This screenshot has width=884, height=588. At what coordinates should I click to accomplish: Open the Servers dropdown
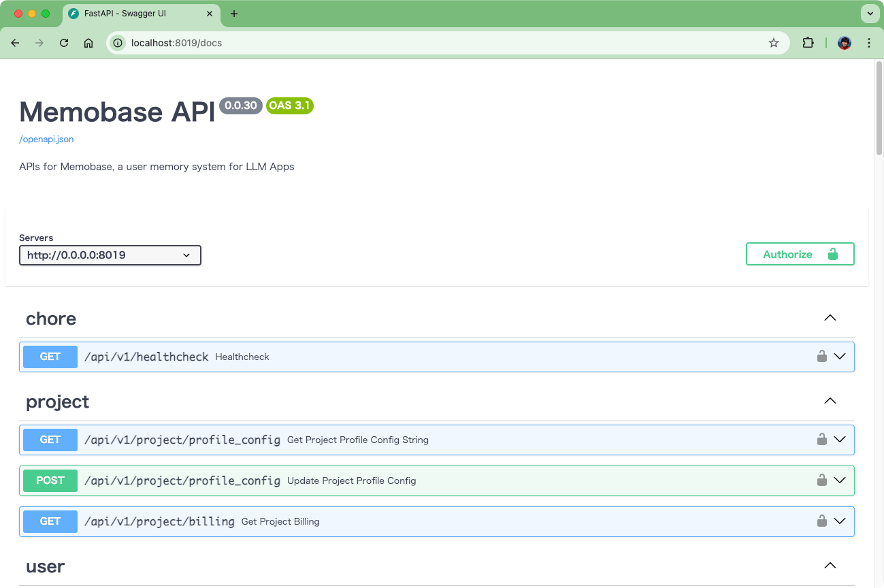click(x=110, y=255)
